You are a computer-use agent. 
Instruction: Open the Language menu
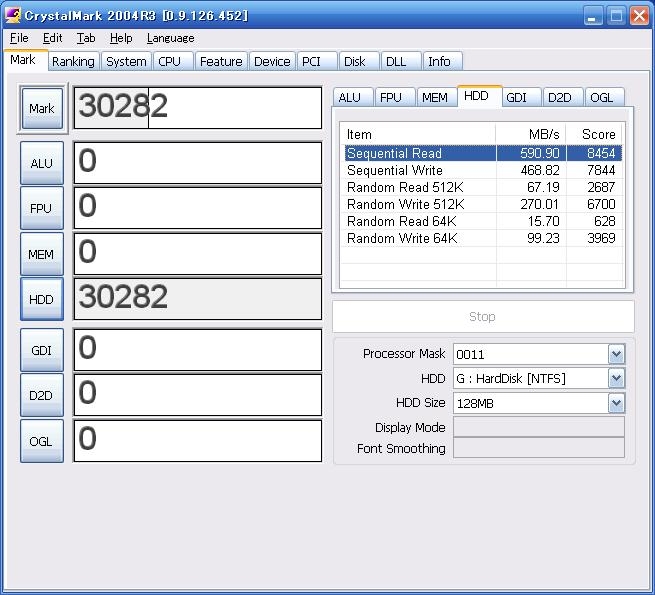point(170,38)
